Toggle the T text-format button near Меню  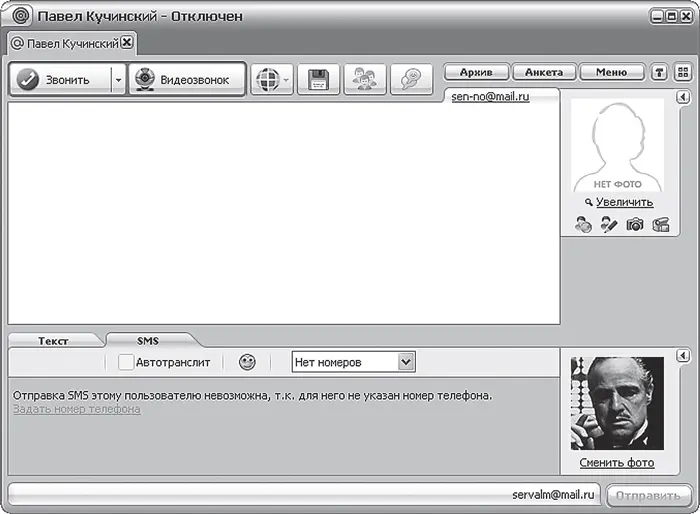pyautogui.click(x=660, y=72)
